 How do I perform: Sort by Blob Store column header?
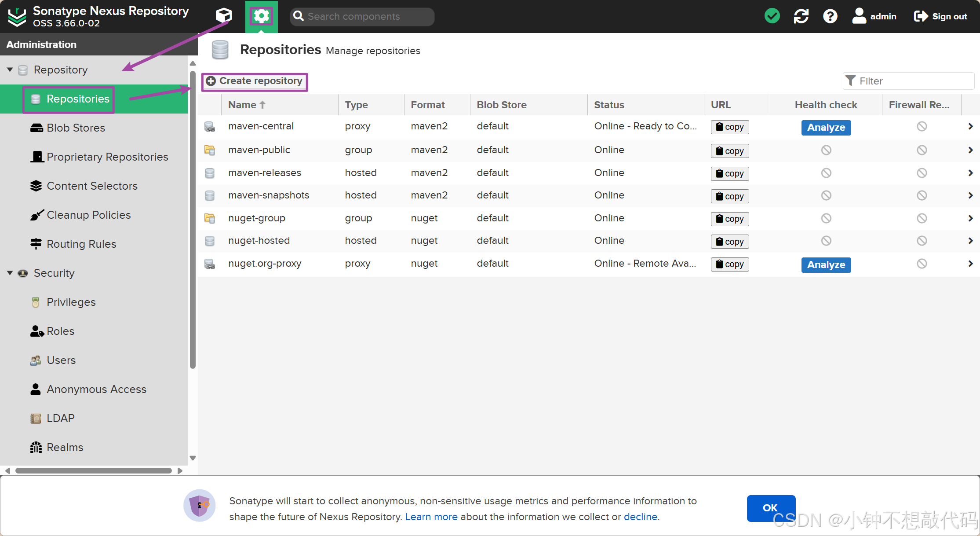[x=528, y=105]
